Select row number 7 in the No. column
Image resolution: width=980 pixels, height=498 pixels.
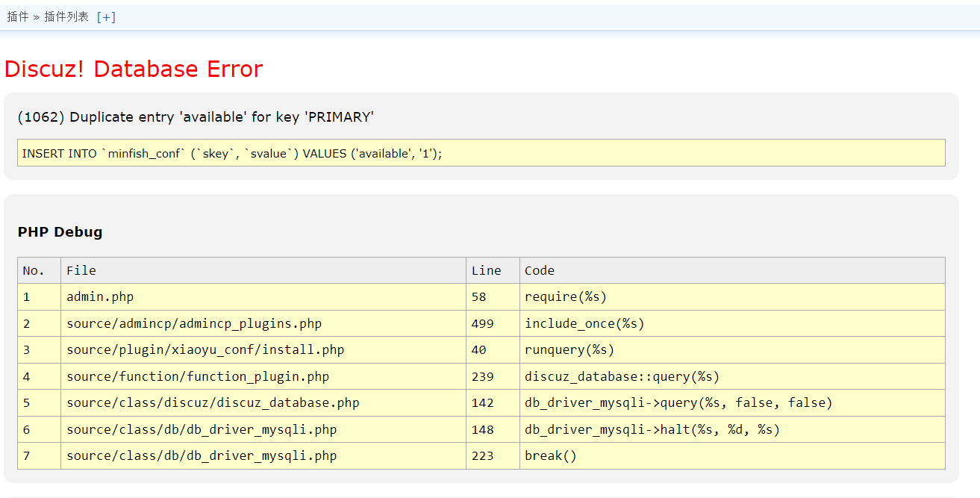click(40, 456)
